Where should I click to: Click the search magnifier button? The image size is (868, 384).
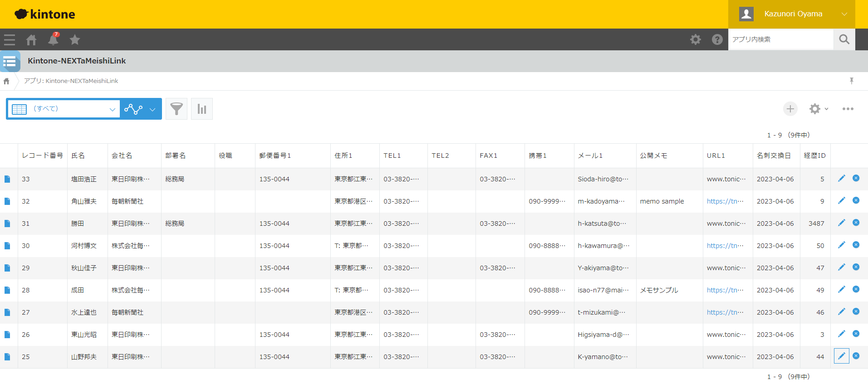click(x=844, y=39)
